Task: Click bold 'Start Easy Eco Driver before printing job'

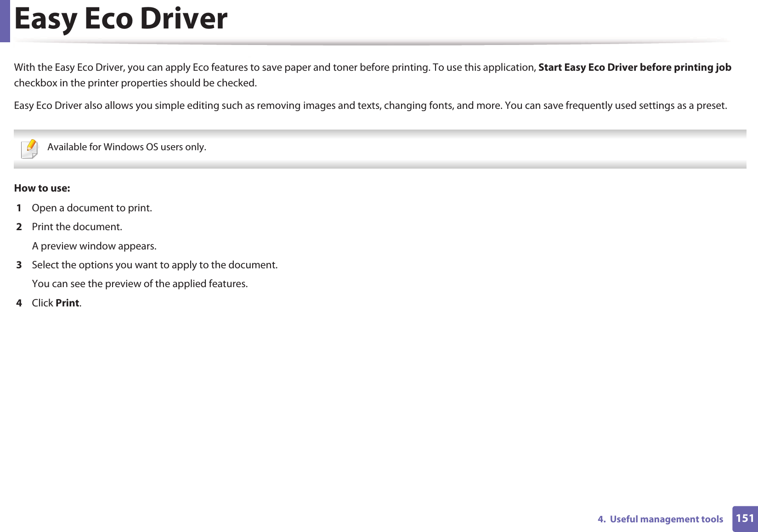Action: point(635,68)
